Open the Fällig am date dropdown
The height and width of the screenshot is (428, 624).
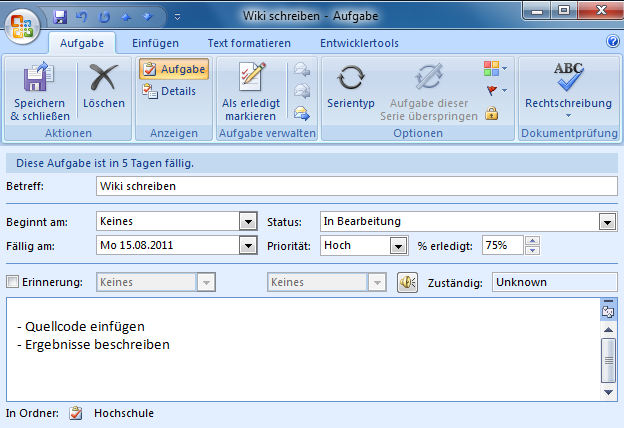(248, 245)
